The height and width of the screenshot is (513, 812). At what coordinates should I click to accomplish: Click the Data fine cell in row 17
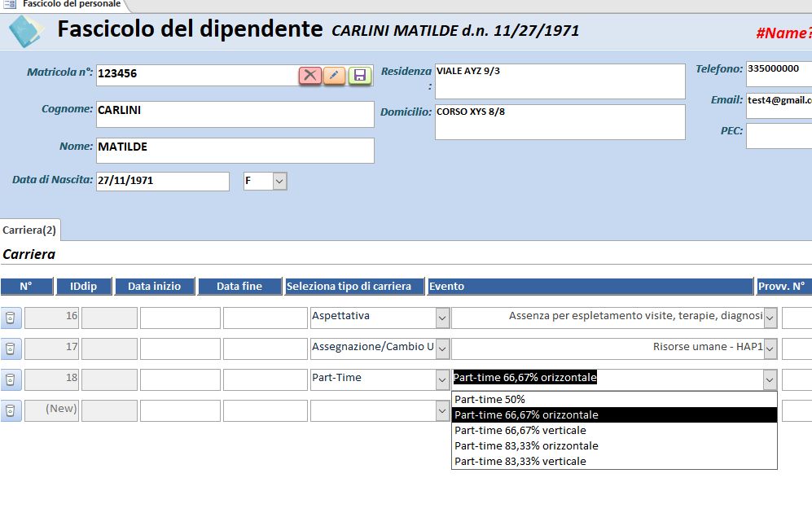[266, 349]
